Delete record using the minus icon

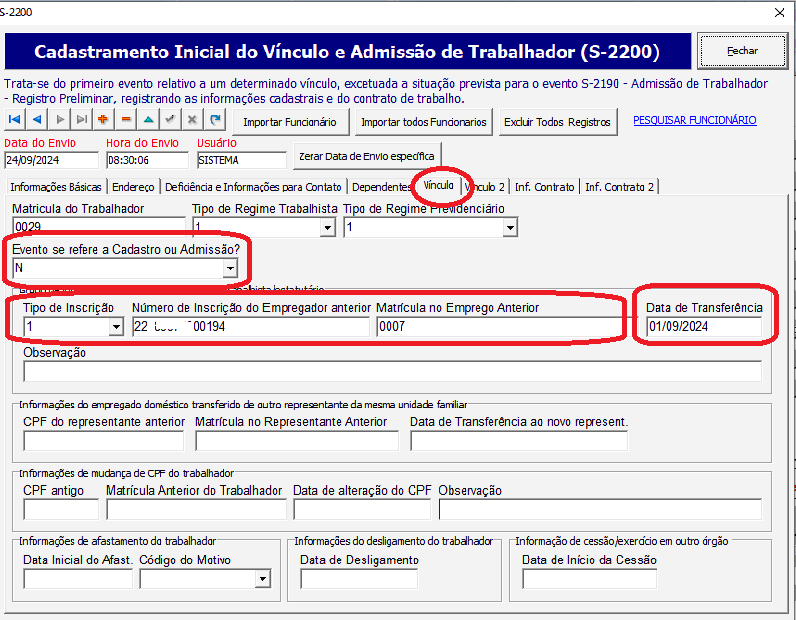tap(125, 120)
